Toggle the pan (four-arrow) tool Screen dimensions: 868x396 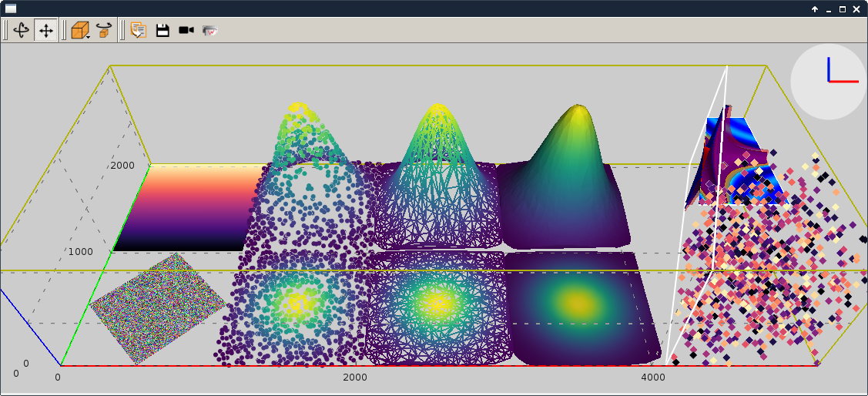point(45,30)
